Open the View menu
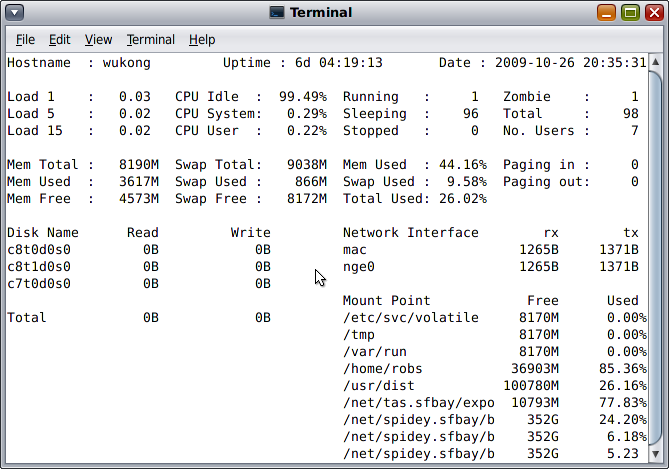This screenshot has height=469, width=669. point(98,40)
